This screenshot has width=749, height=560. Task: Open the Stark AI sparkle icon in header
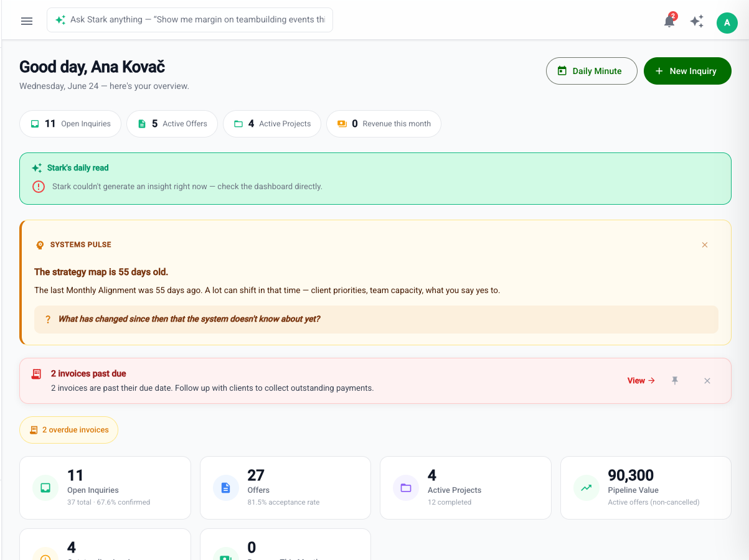pyautogui.click(x=697, y=22)
